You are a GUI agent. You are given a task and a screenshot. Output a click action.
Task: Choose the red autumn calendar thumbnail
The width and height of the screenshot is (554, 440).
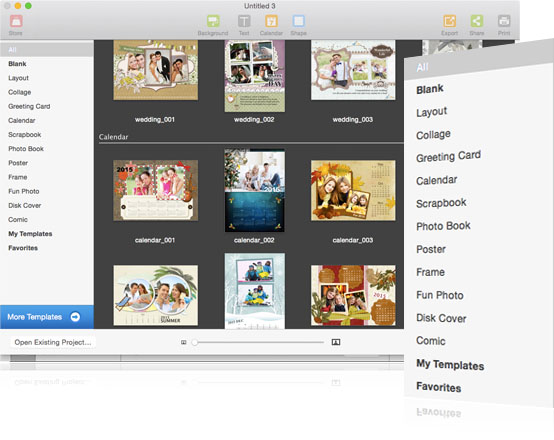click(353, 295)
